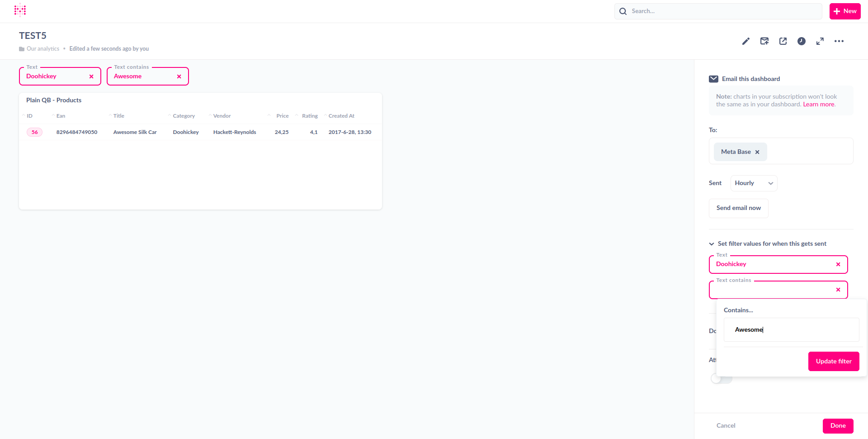
Task: Click Update filter button
Action: [x=834, y=361]
